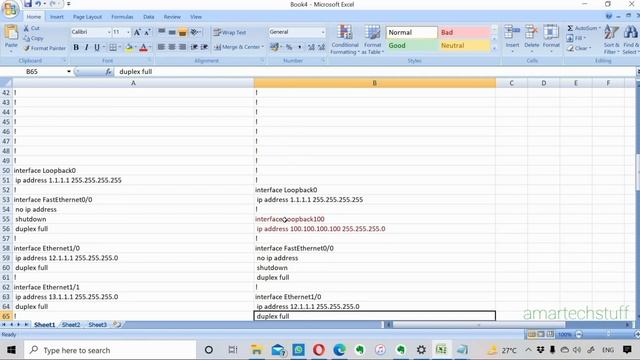Click the Save icon in Quick Access Toolbar

point(28,4)
